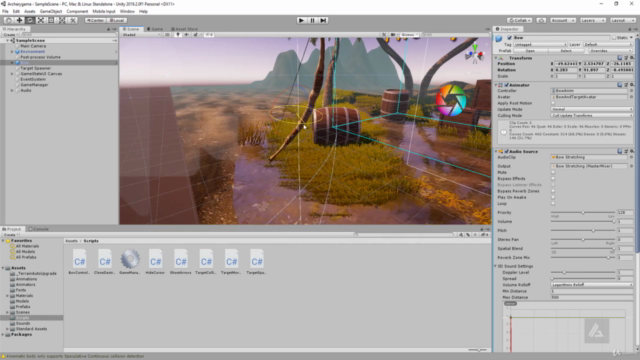Select HideCursor C# script file
Image resolution: width=640 pixels, height=360 pixels.
156,262
